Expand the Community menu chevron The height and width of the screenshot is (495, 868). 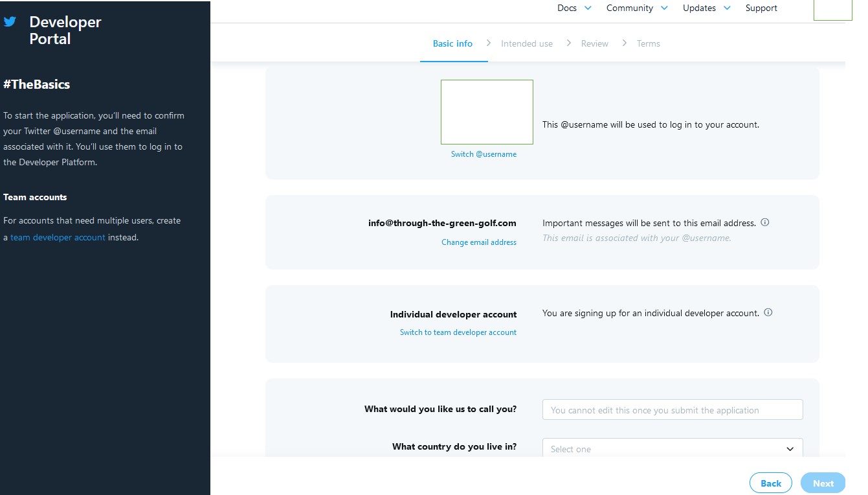665,8
